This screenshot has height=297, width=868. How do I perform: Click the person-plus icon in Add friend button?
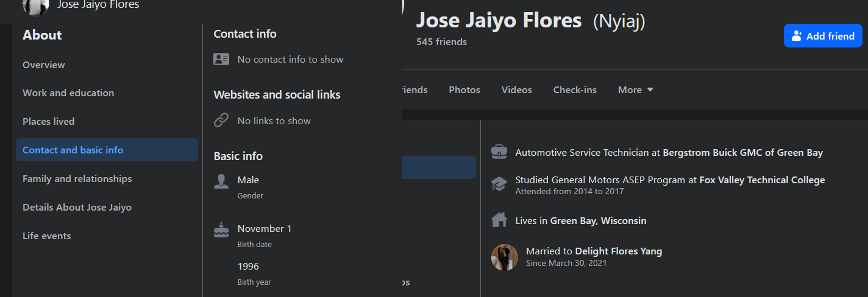[x=797, y=36]
